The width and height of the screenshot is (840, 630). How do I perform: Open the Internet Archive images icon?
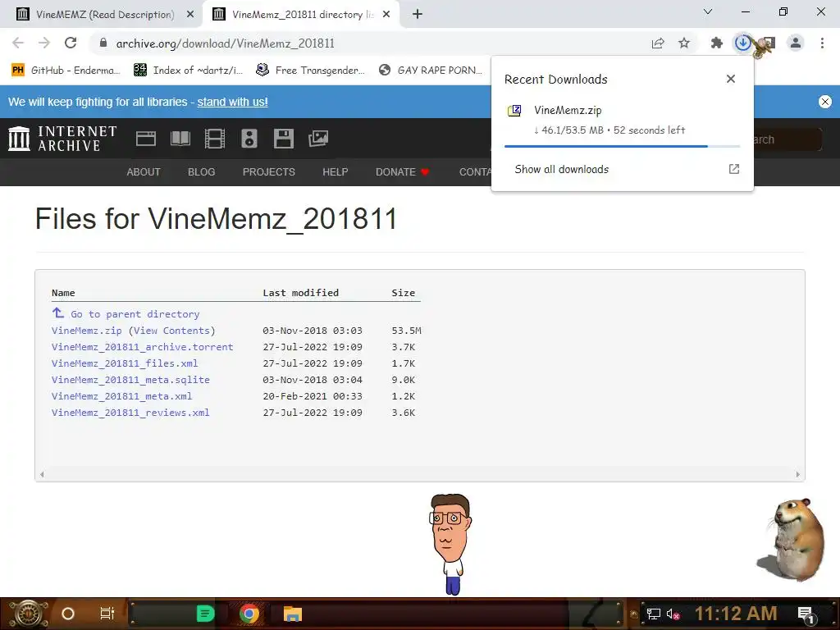click(x=318, y=139)
